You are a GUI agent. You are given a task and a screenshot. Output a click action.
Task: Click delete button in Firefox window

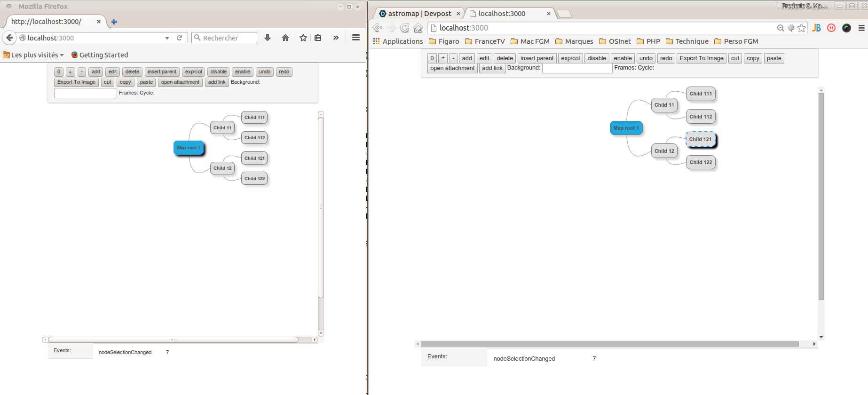coord(132,72)
